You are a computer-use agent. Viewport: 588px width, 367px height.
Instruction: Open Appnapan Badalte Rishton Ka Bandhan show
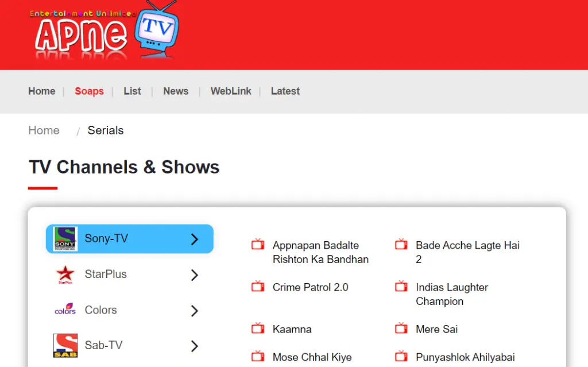pos(320,252)
